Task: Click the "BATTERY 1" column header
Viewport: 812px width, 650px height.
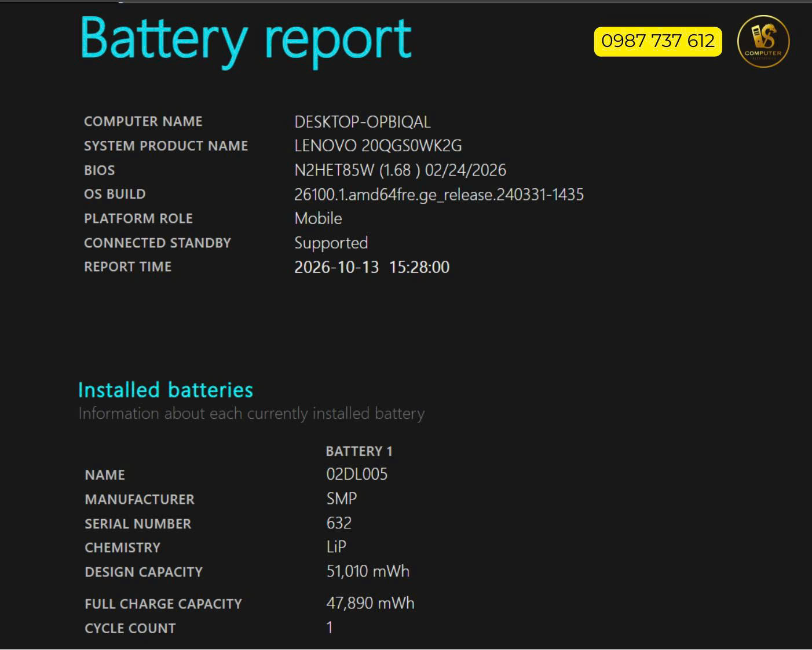Action: 359,451
